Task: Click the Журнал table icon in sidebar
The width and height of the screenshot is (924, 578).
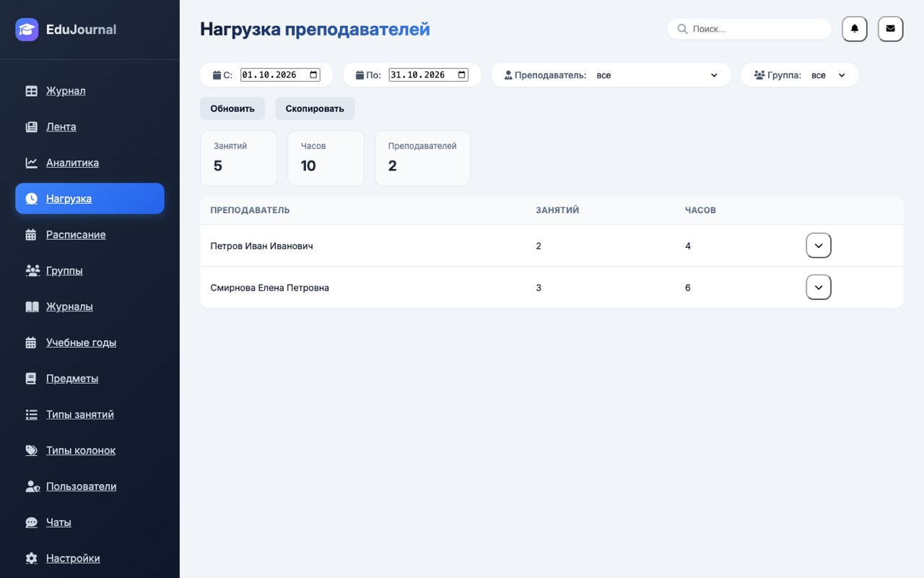Action: click(31, 91)
